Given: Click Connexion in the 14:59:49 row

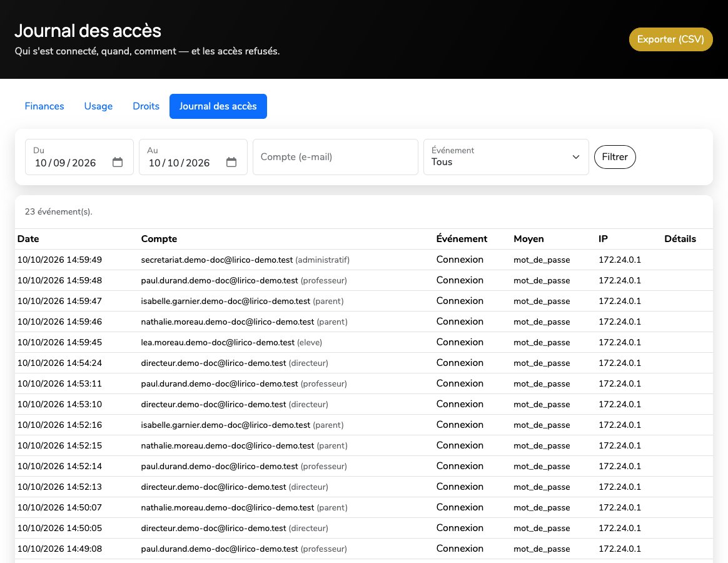Looking at the screenshot, I should (460, 260).
